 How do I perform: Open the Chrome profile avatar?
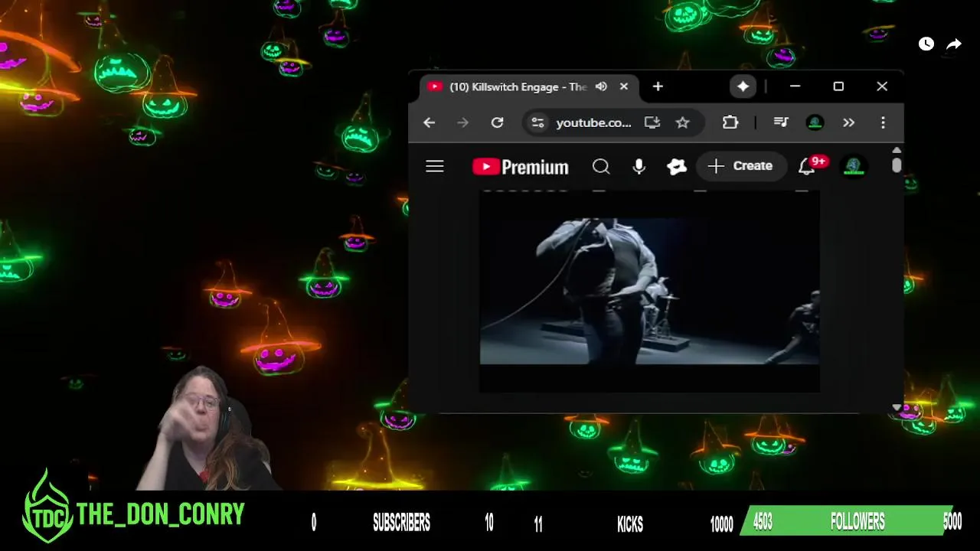[x=815, y=122]
